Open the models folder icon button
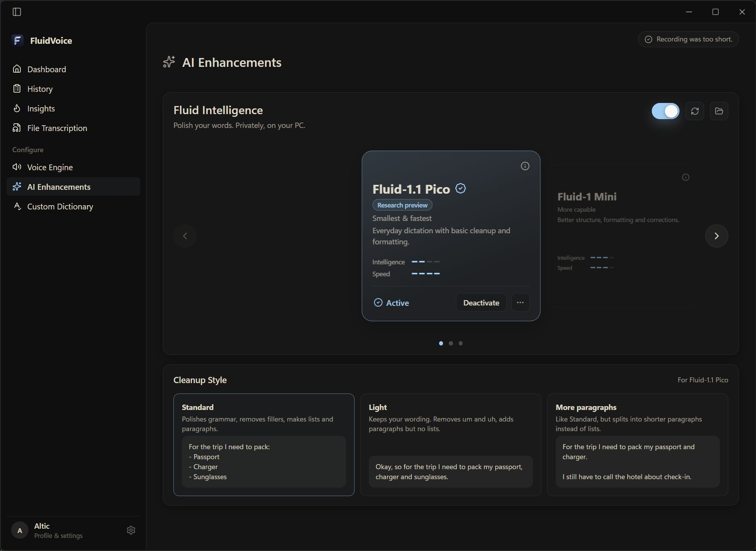The image size is (756, 551). coord(719,111)
